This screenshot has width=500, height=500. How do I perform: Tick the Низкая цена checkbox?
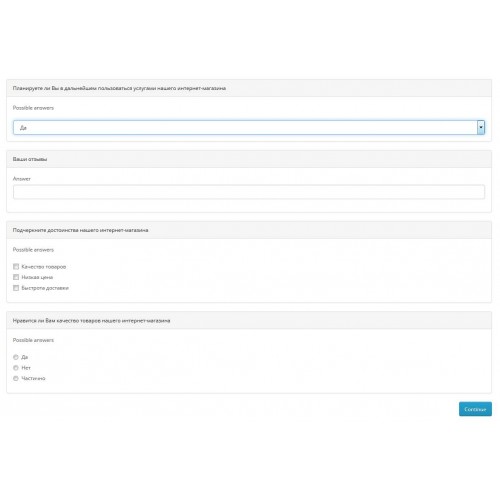(x=16, y=277)
